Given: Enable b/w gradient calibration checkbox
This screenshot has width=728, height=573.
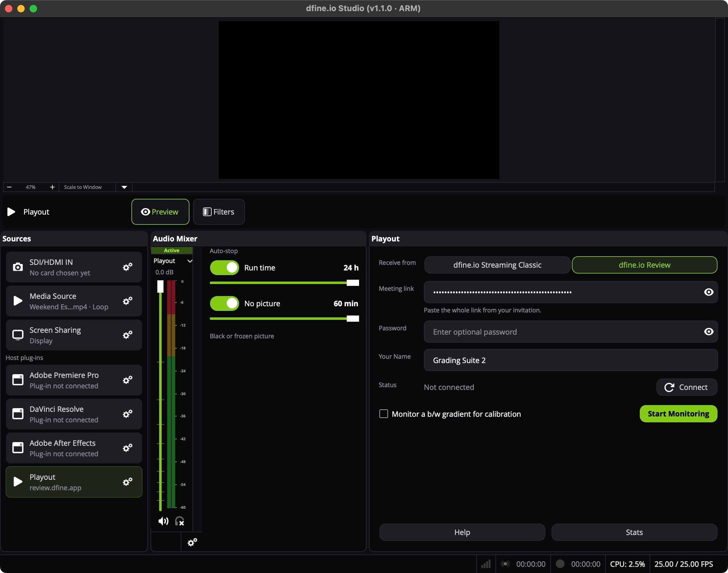Looking at the screenshot, I should [x=383, y=414].
